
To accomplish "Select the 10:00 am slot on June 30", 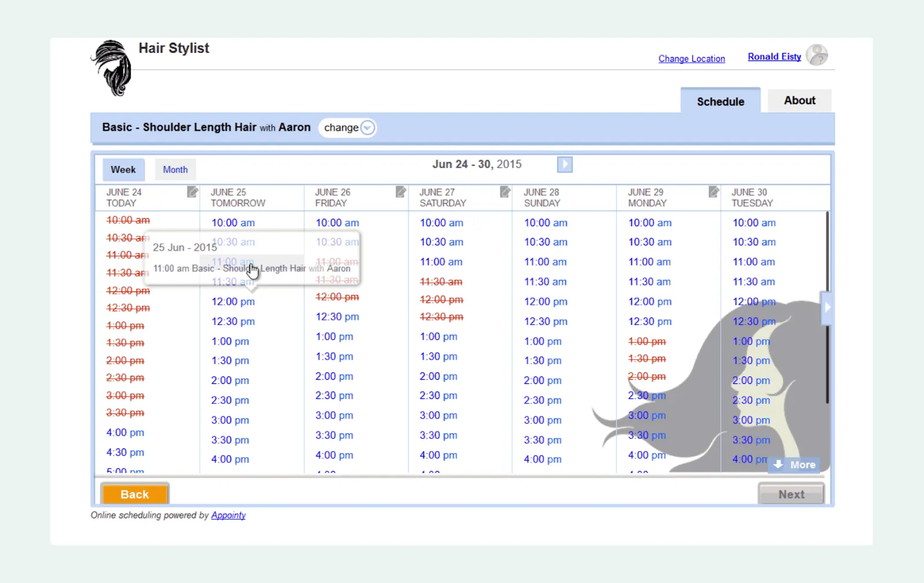I will point(753,222).
